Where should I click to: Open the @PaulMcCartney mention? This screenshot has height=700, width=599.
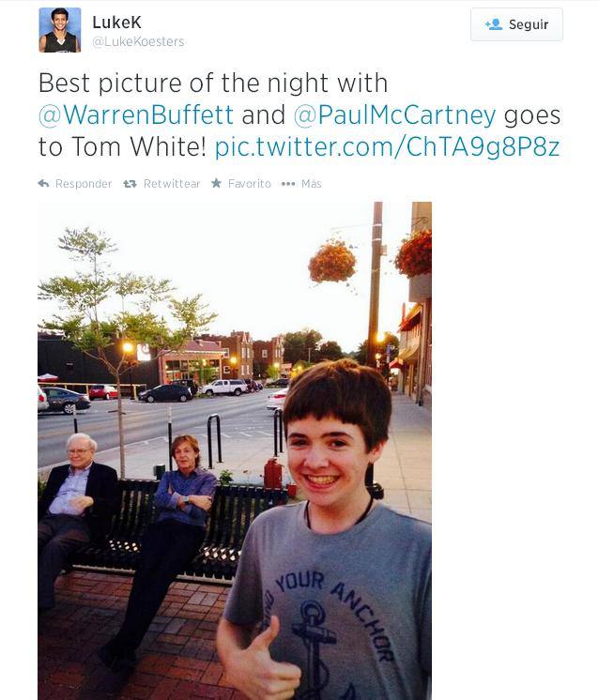(x=395, y=115)
